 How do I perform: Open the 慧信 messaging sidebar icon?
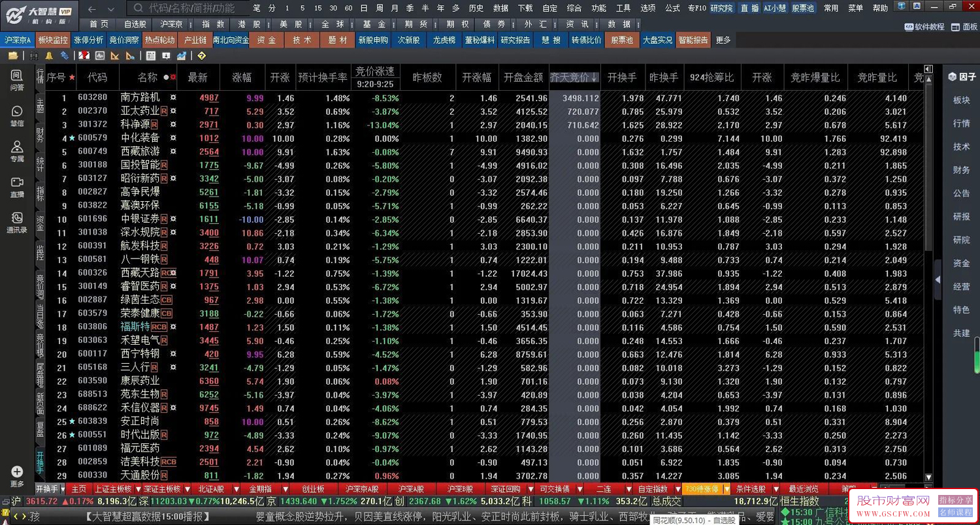[17, 116]
